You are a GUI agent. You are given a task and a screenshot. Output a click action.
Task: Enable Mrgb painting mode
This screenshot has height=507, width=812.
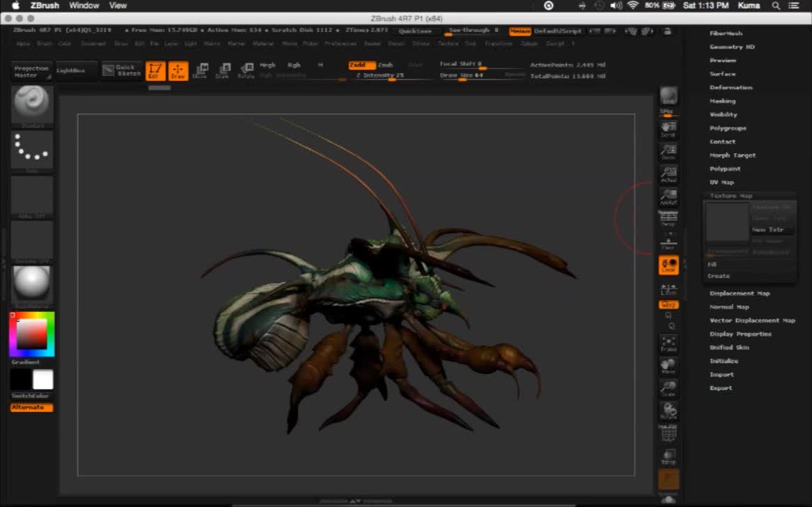[267, 65]
